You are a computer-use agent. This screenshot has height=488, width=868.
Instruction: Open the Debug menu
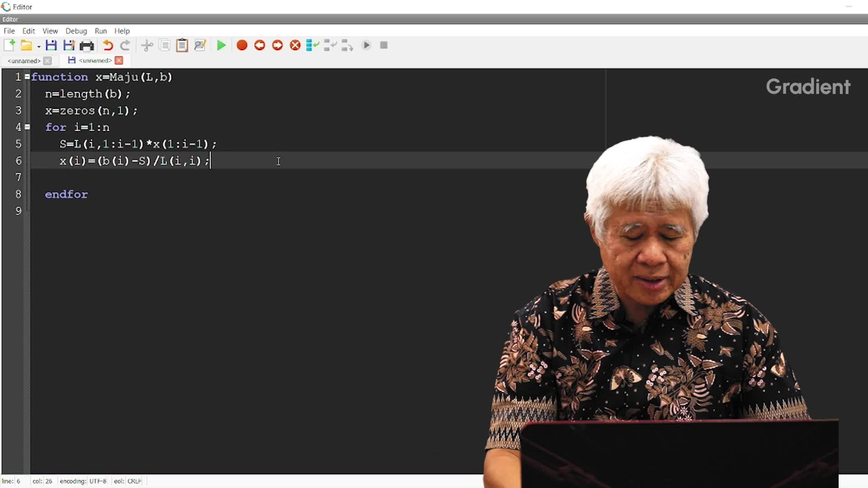(76, 31)
